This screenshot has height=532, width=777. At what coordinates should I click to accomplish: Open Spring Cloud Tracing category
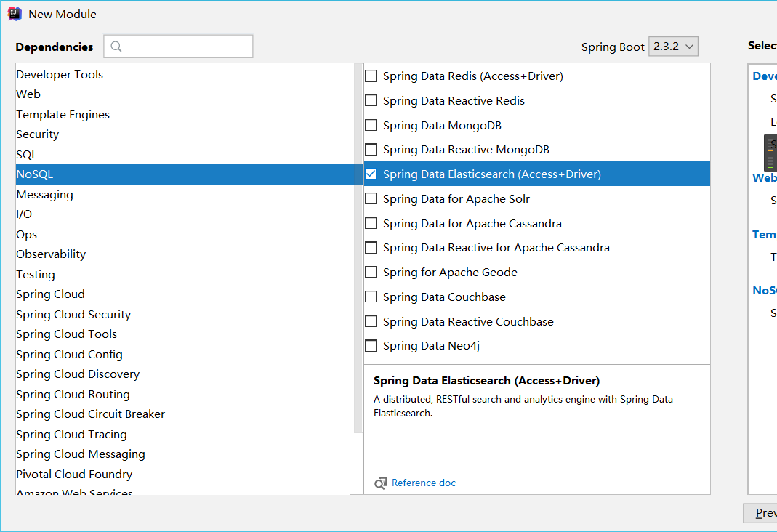185,435
